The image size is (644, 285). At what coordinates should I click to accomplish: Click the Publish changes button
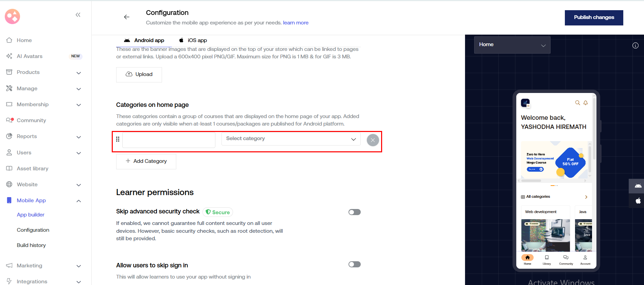(594, 18)
